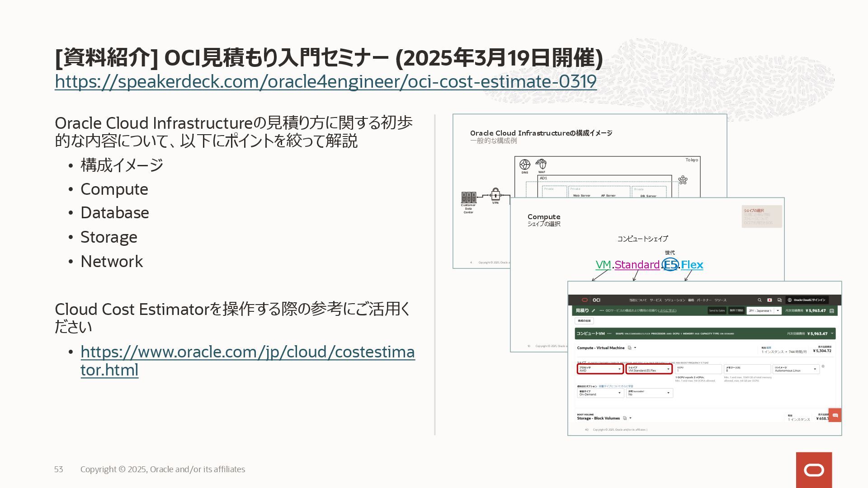Open the Autonomous Linux OS image dropdown
868x488 pixels.
pos(796,369)
